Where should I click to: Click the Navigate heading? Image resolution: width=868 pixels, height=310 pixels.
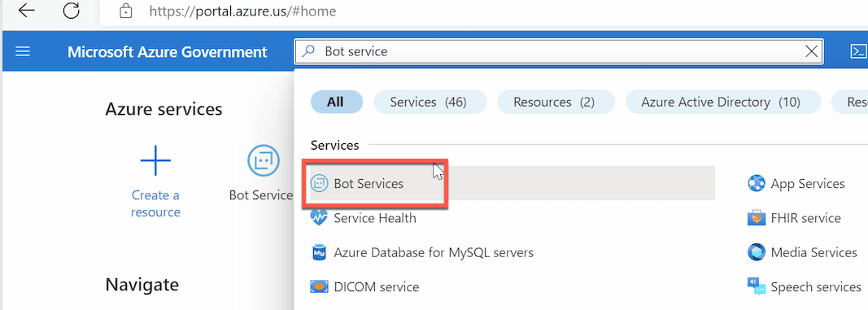click(x=142, y=285)
